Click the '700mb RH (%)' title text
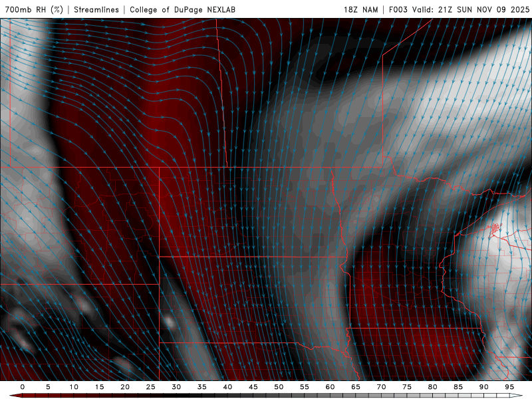This screenshot has width=532, height=399. click(35, 9)
